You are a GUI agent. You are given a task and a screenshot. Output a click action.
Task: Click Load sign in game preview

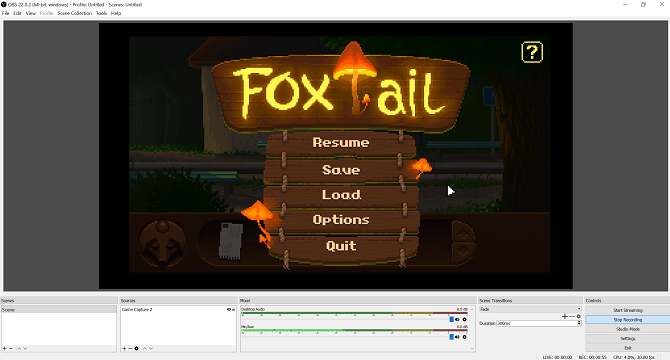tap(341, 195)
